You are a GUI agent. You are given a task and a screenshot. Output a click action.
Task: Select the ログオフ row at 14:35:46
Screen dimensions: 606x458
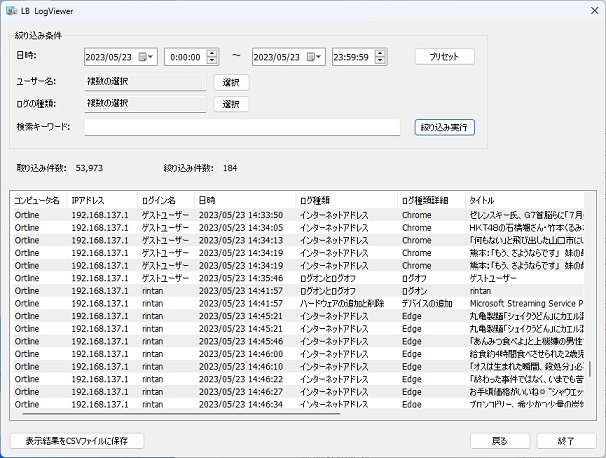point(297,278)
